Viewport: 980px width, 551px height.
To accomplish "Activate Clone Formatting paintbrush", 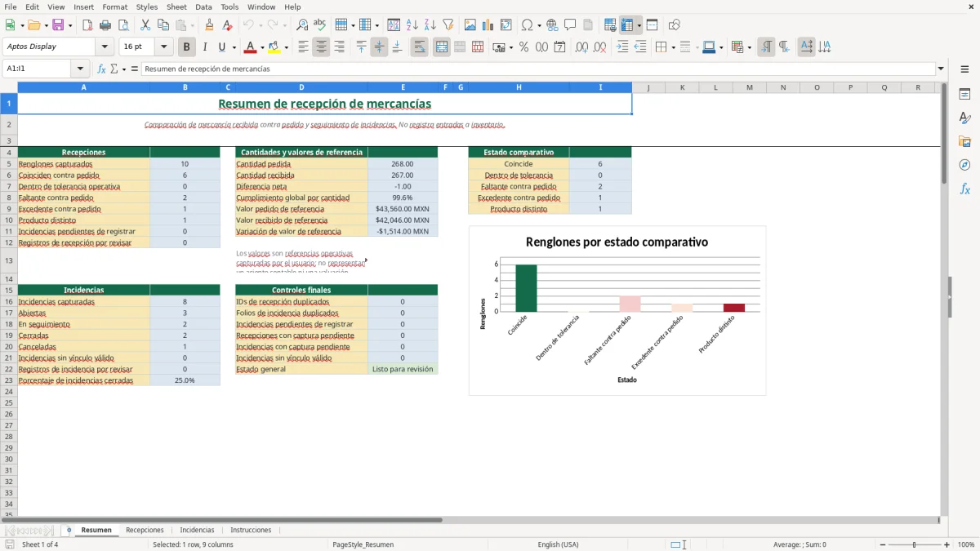I will 209,25.
